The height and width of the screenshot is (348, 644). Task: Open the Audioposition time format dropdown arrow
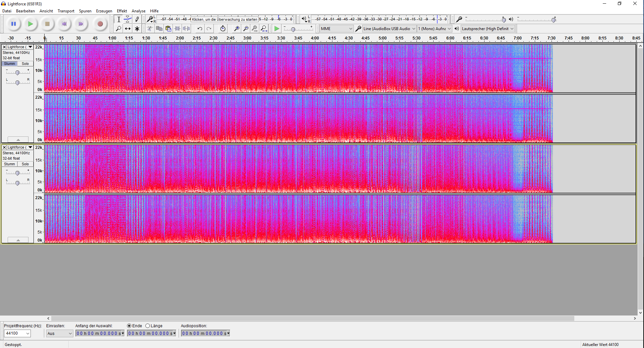pos(228,333)
